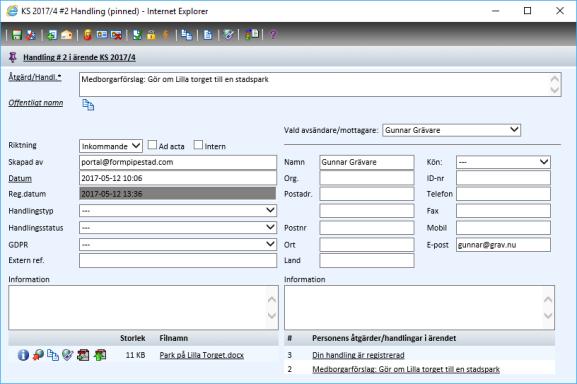Click the Datum field showing 2017-05-12 10:06
The image size is (577, 384).
178,178
